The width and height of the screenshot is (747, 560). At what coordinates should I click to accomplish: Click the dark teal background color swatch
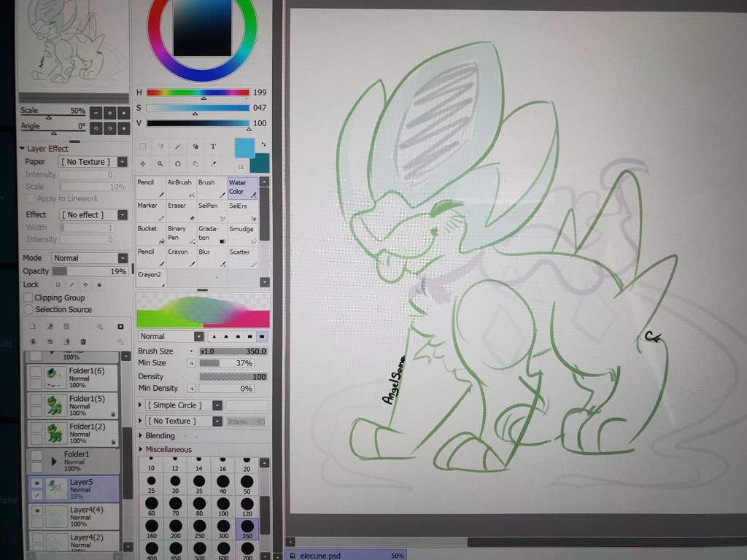click(x=260, y=163)
